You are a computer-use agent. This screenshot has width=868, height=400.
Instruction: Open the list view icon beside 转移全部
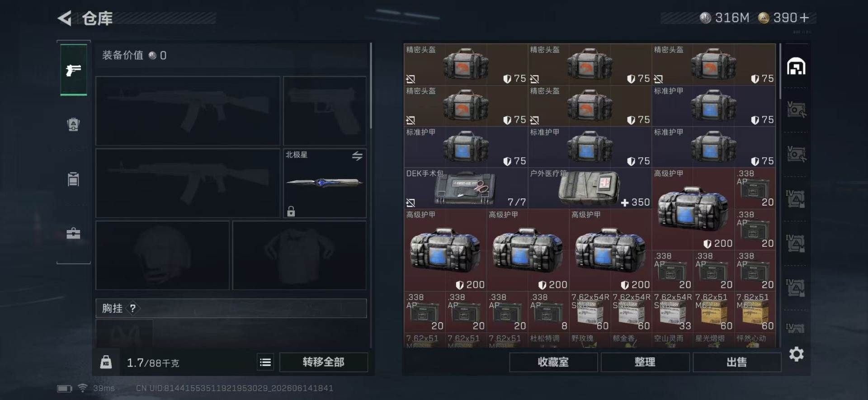click(x=265, y=362)
